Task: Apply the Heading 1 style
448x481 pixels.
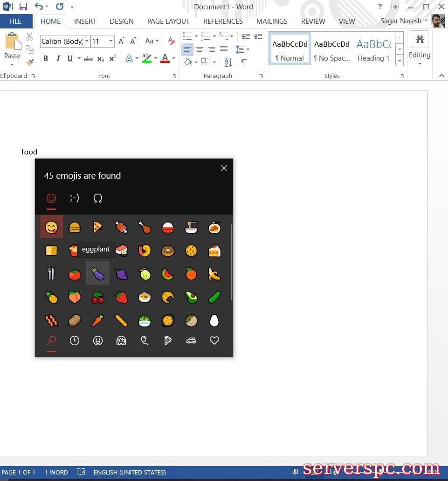Action: point(373,49)
